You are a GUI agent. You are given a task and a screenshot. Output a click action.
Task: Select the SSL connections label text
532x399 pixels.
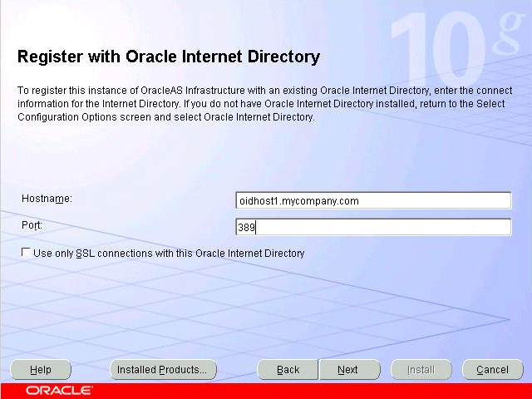click(x=169, y=254)
